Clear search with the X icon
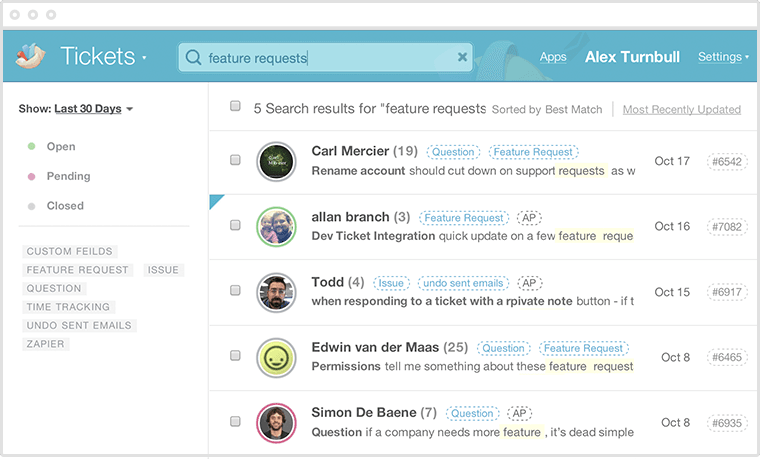Viewport: 760px width, 459px height. coord(462,58)
